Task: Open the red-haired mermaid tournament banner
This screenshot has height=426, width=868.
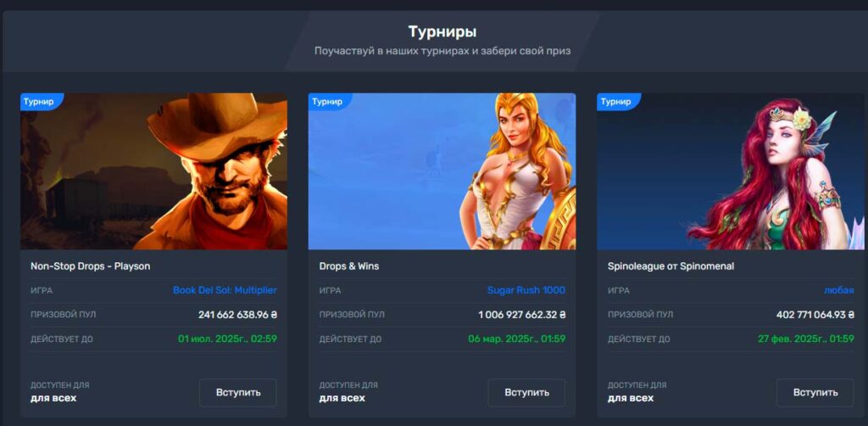Action: 730,171
